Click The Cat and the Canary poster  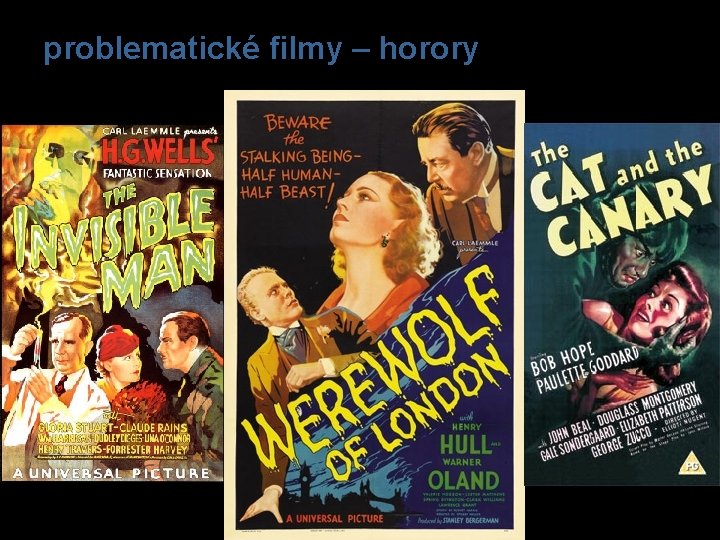[x=622, y=304]
